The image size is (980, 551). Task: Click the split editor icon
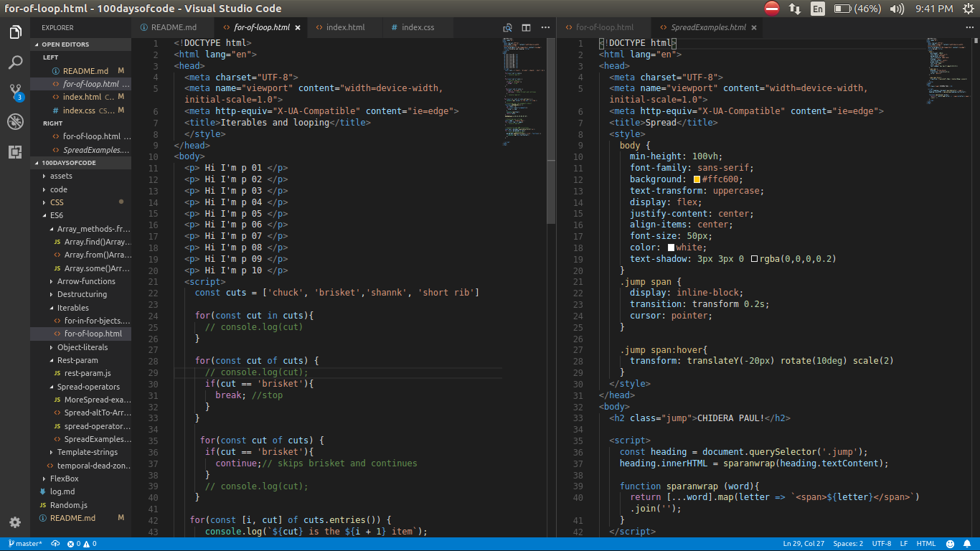(526, 28)
